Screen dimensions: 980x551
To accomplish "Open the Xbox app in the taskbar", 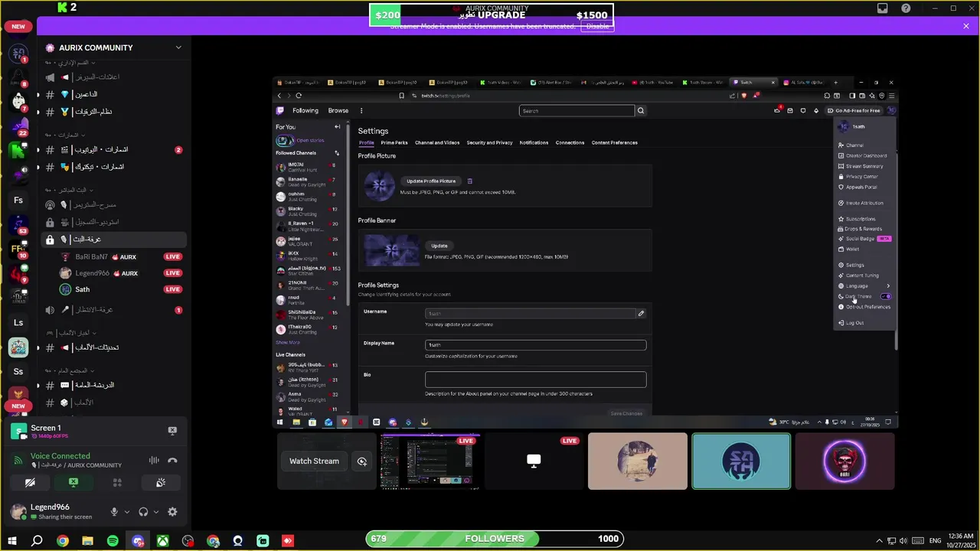I will tap(163, 540).
